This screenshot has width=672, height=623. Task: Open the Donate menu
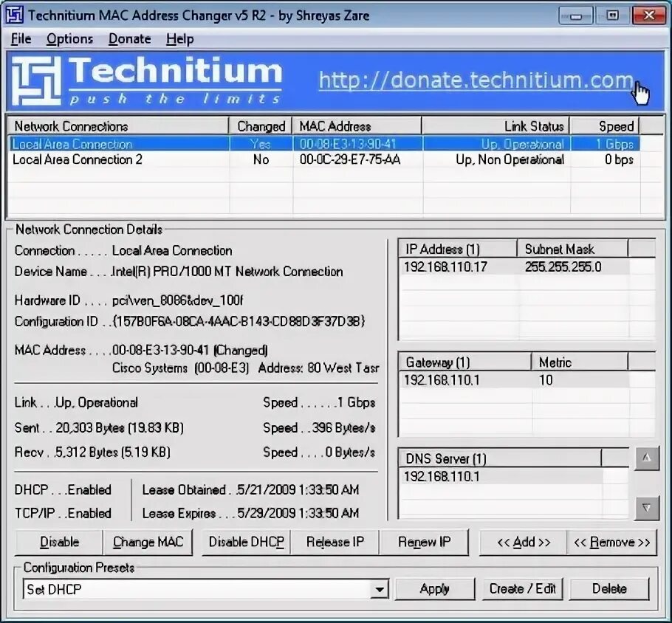click(x=129, y=39)
